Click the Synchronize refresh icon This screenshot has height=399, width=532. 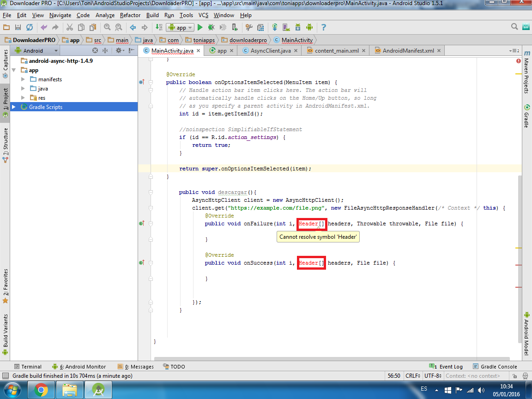click(30, 28)
